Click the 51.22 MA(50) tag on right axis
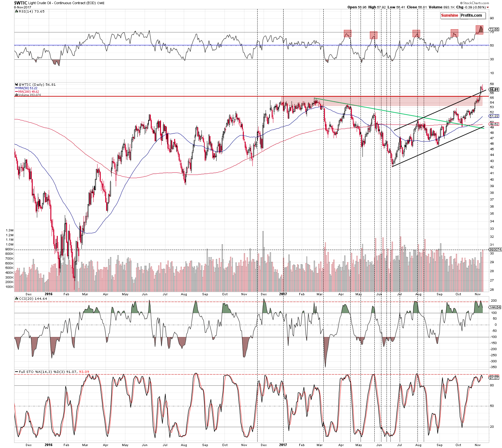502x448 pixels. (494, 116)
